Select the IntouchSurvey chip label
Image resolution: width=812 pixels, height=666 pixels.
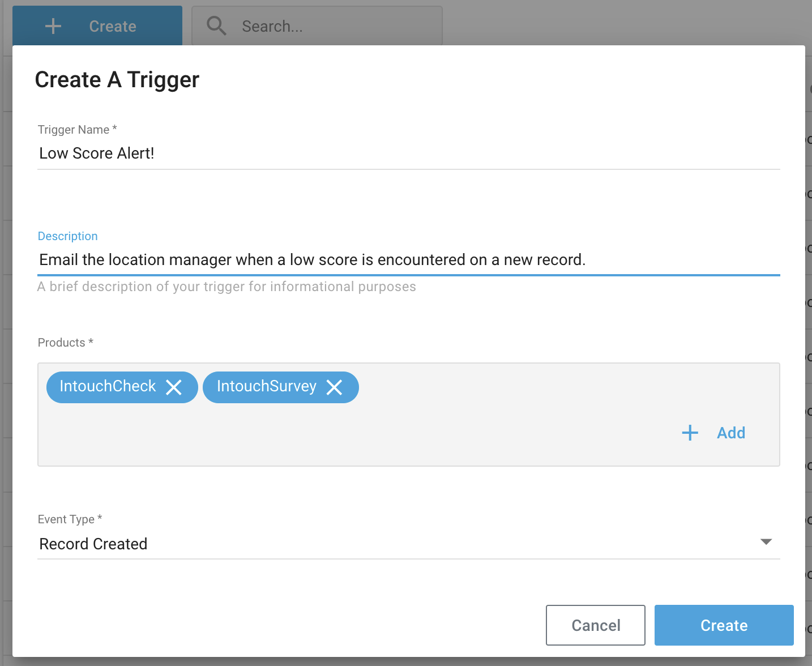click(x=266, y=386)
